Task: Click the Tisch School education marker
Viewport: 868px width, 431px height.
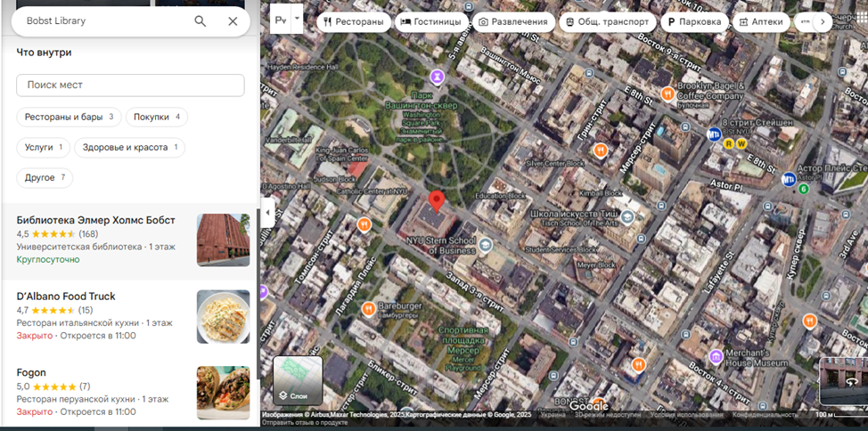Action: coord(627,215)
